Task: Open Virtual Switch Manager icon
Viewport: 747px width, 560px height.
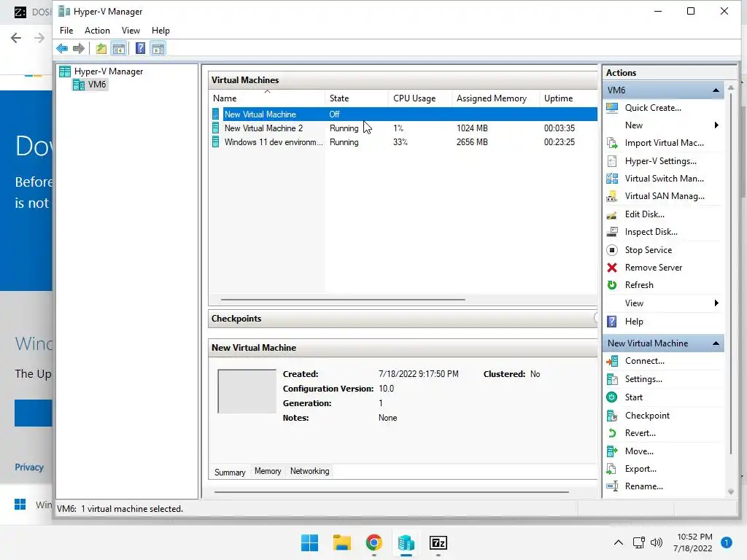Action: coord(612,179)
